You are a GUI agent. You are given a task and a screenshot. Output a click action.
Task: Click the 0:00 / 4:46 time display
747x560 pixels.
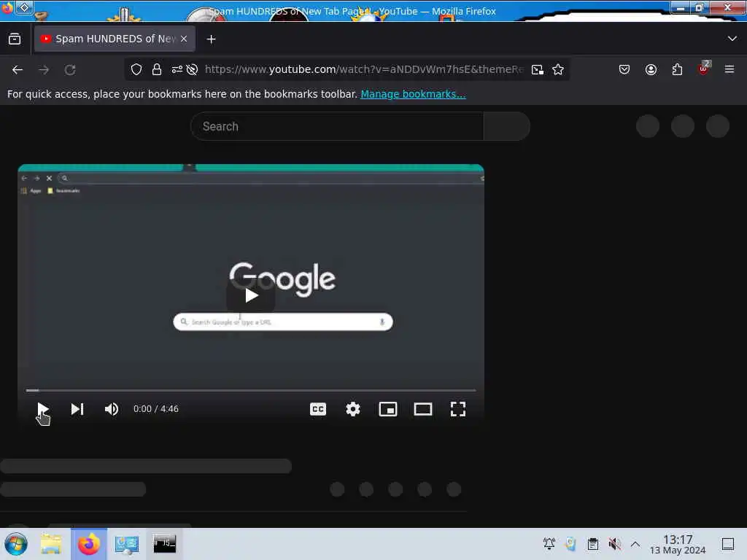(x=156, y=409)
